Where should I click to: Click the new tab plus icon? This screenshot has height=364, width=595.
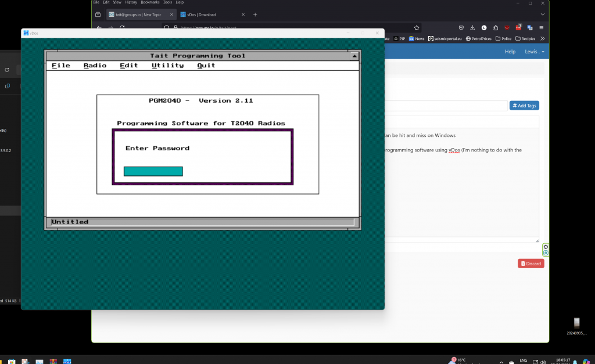(x=255, y=15)
